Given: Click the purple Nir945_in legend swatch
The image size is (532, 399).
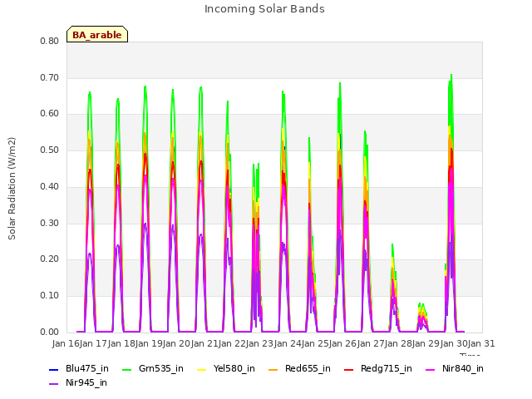Looking at the screenshot, I should coord(54,384).
